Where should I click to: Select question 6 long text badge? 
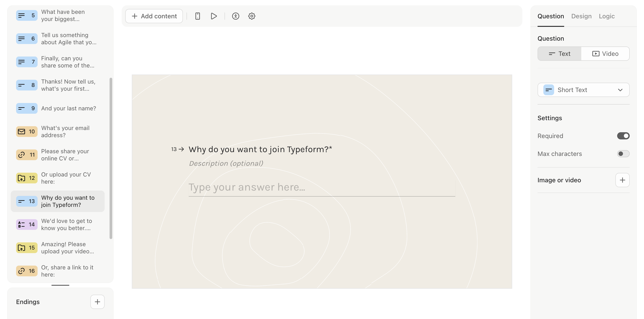pyautogui.click(x=27, y=39)
